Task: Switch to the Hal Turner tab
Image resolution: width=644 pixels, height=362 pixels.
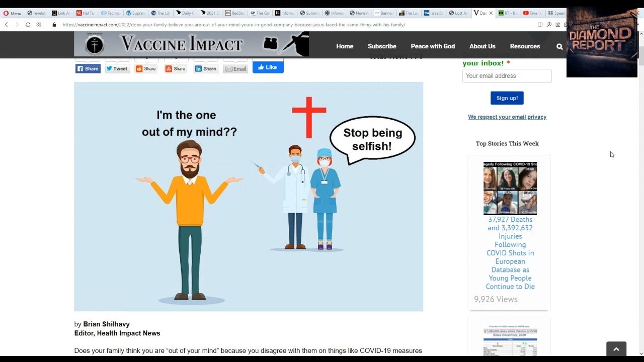Action: (x=86, y=13)
